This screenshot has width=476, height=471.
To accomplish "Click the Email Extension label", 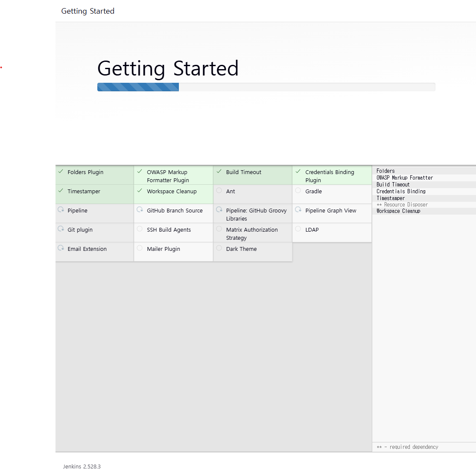I will pyautogui.click(x=87, y=249).
